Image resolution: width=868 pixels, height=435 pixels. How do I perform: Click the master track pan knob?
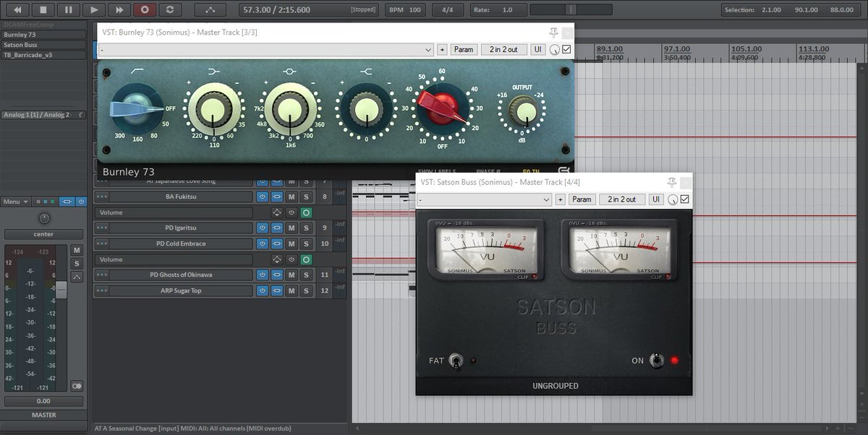tap(45, 218)
